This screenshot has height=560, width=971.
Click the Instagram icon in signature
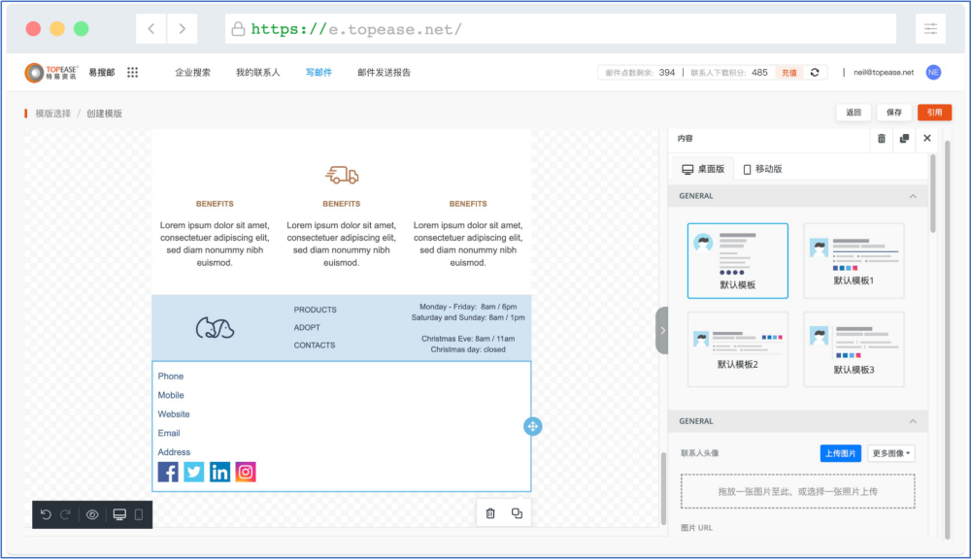(246, 472)
